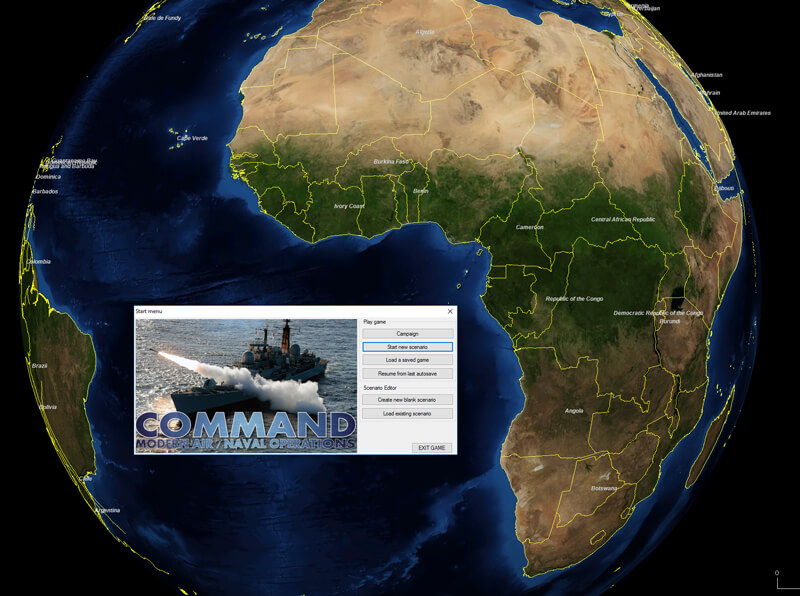Resume from last autosave

tap(407, 374)
